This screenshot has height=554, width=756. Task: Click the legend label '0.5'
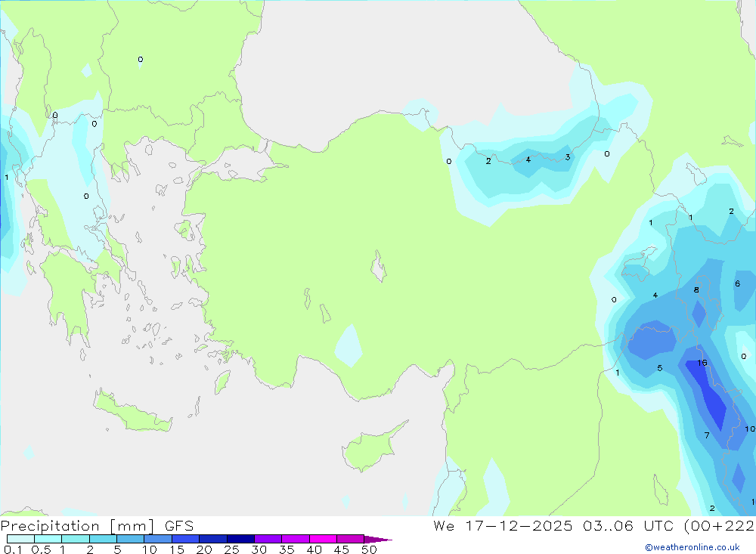click(41, 549)
